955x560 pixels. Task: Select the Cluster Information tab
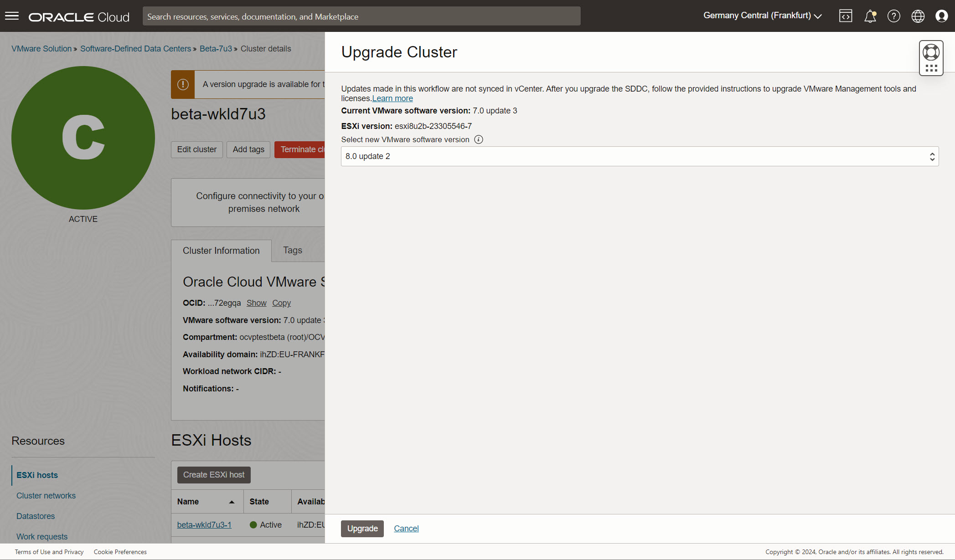tap(221, 251)
